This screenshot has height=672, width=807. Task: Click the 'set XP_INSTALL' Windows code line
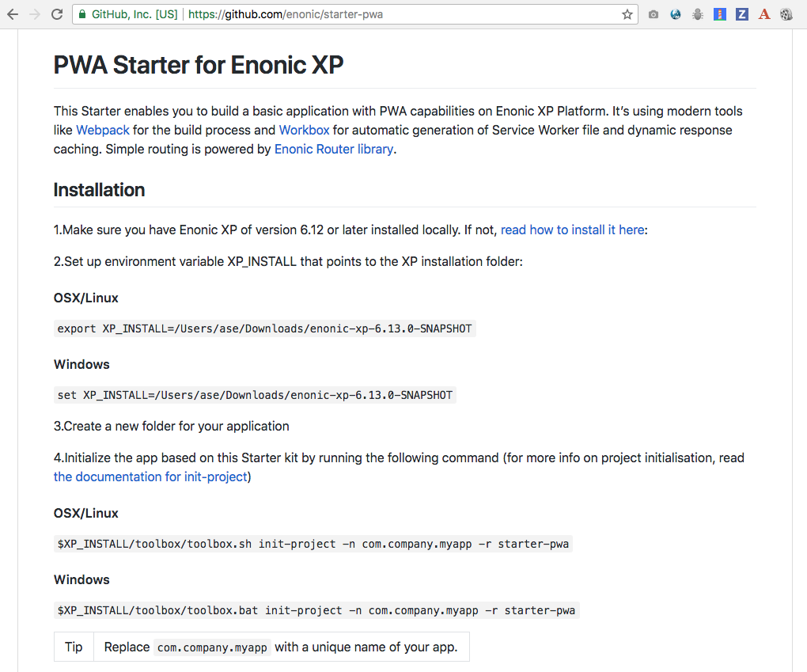[255, 395]
